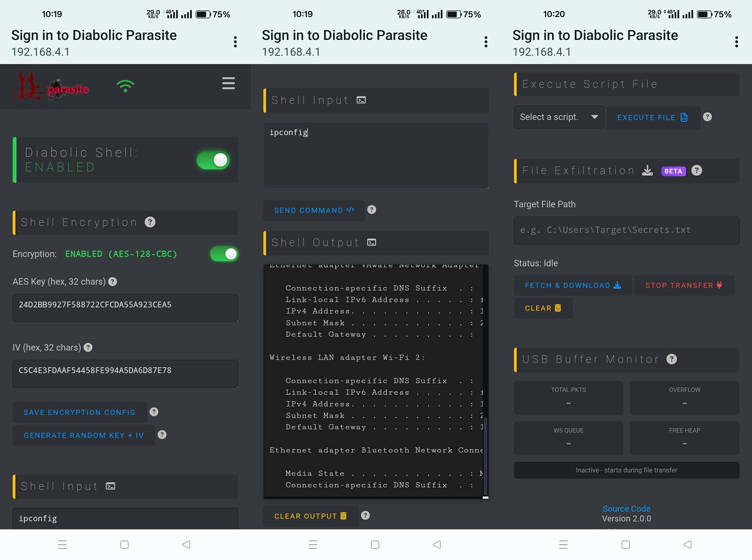Click Execute File button
Screen dimensions: 752x560
pos(653,118)
